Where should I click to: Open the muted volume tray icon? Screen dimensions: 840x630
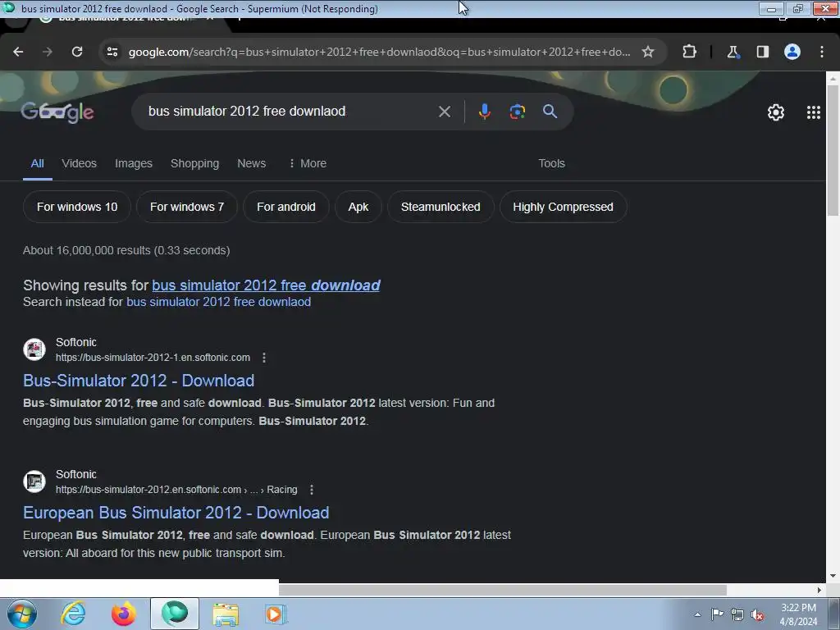coord(757,615)
